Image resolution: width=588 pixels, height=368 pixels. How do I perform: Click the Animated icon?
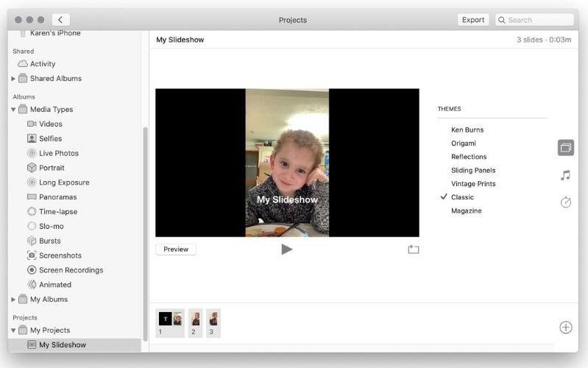click(32, 285)
